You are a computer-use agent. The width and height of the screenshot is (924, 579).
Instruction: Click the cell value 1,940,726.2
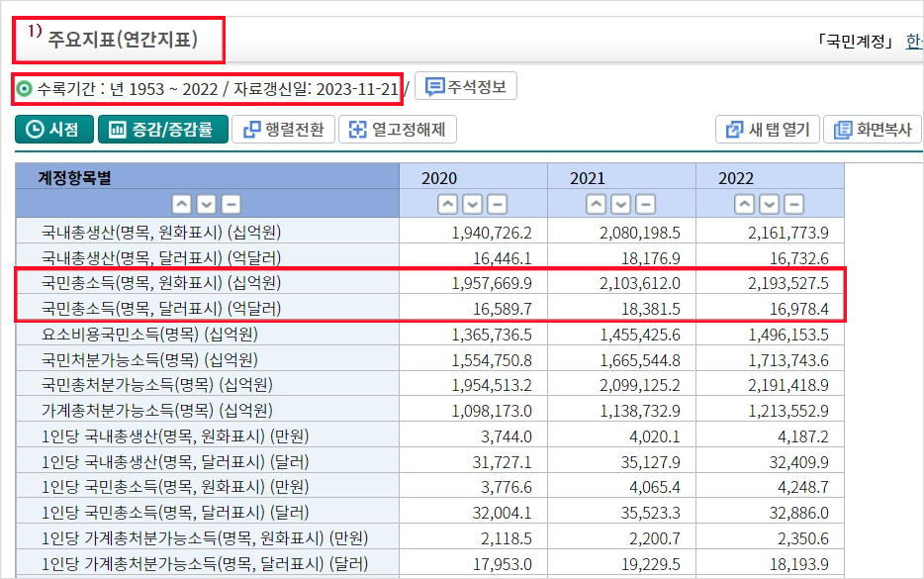pos(492,233)
